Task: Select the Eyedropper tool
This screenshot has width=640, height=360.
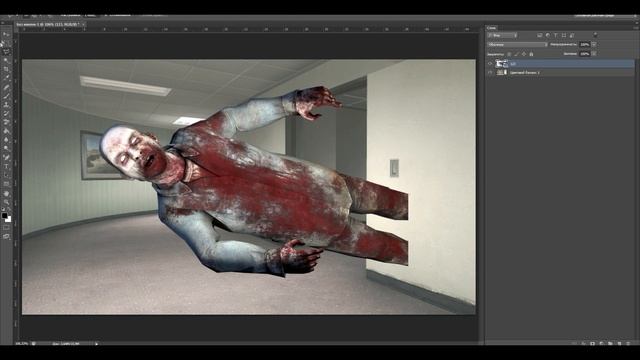Action: pos(6,78)
